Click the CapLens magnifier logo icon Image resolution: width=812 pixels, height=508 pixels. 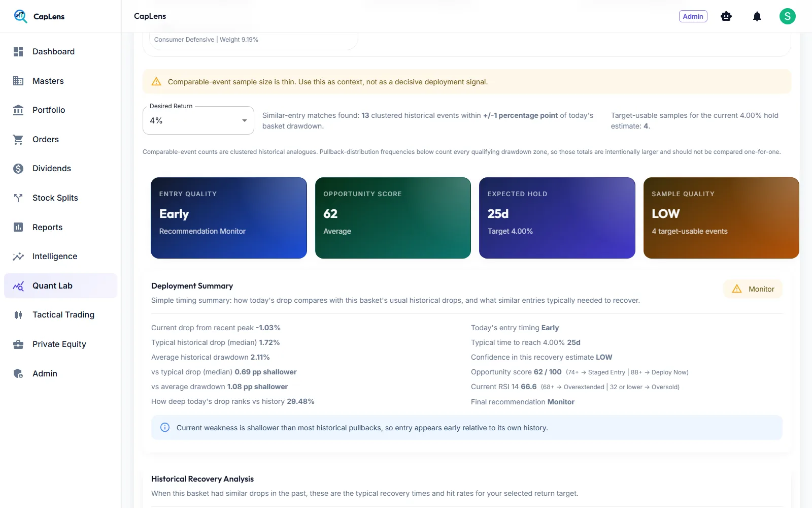[x=20, y=16]
